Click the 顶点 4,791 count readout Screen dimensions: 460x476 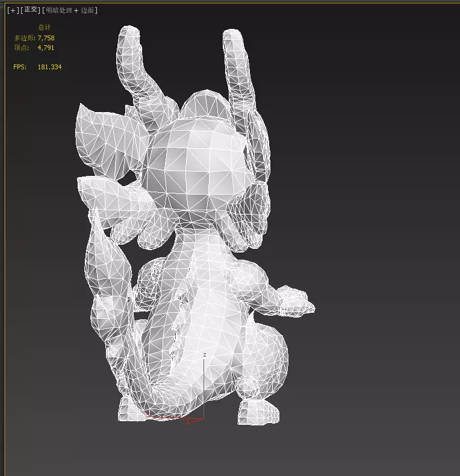34,48
